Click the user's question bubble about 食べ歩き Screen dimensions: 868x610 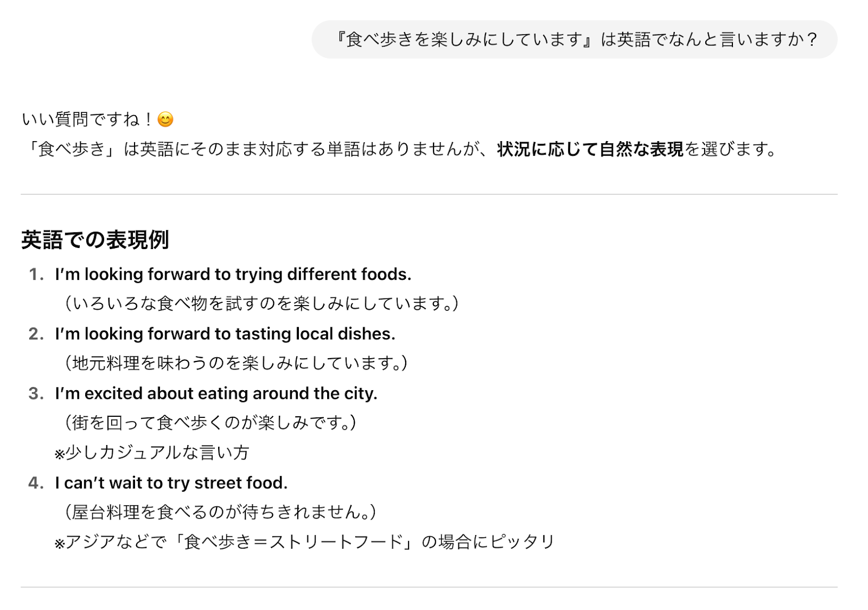coord(574,40)
